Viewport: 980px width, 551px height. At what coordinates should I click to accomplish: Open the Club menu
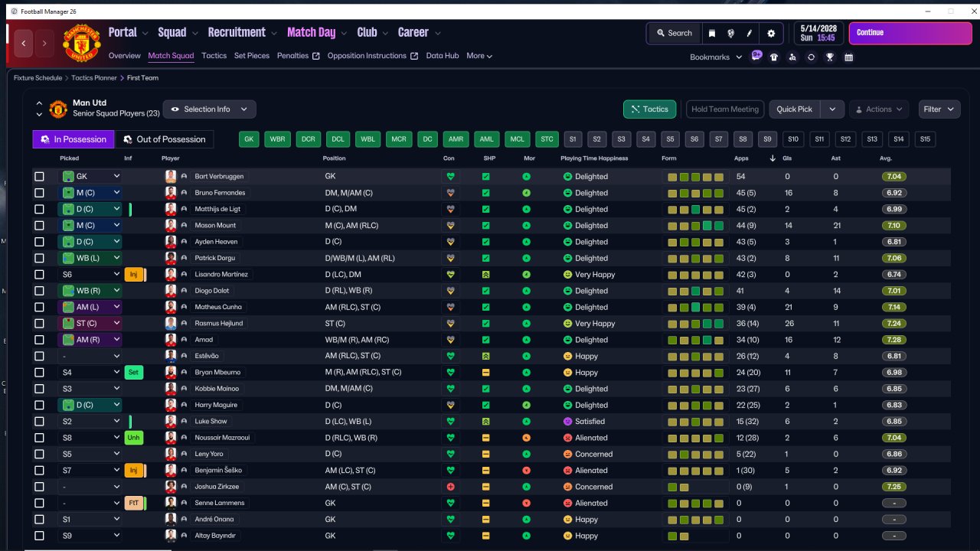point(373,32)
